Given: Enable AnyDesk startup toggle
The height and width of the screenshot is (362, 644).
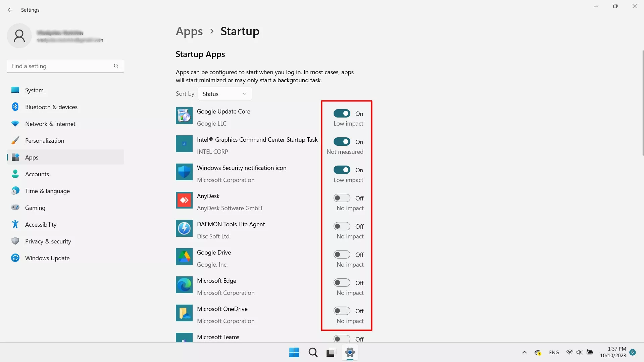Looking at the screenshot, I should coord(342,198).
